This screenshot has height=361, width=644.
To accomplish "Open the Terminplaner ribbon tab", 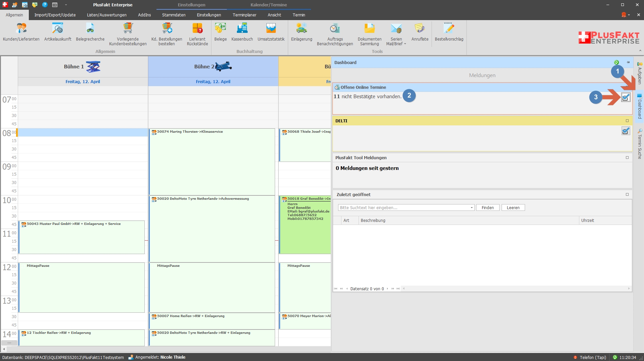I will pos(244,15).
